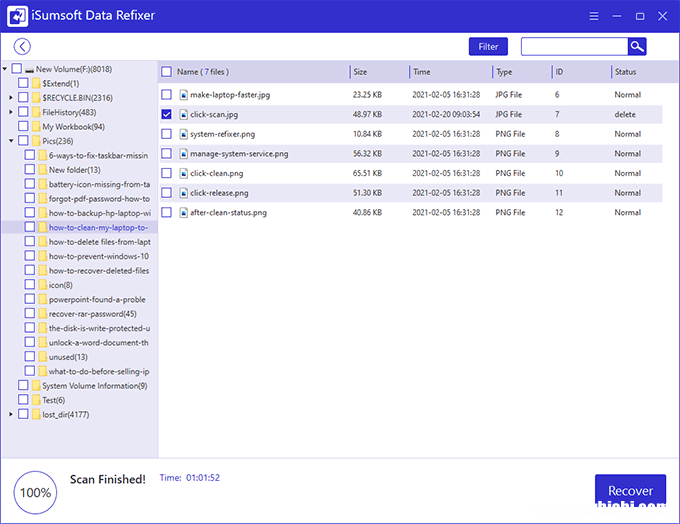Viewport: 680px width, 524px height.
Task: Click the iSumsoft Data Refixer logo
Action: (x=17, y=16)
